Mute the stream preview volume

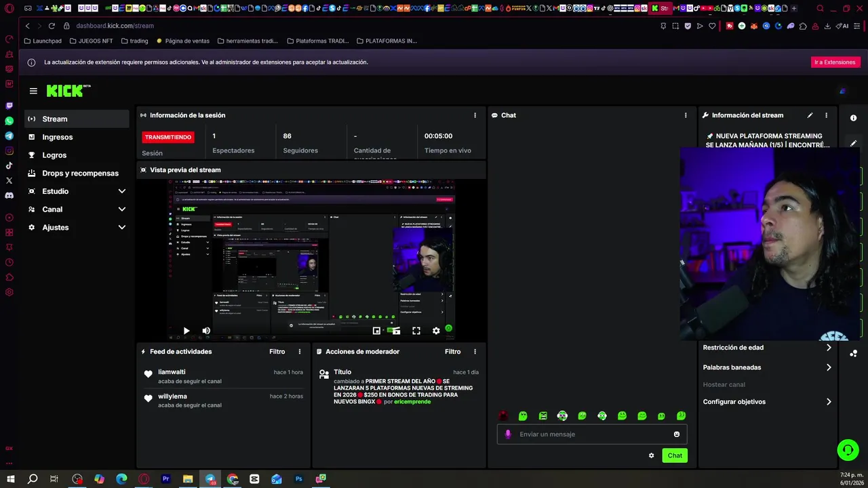206,331
